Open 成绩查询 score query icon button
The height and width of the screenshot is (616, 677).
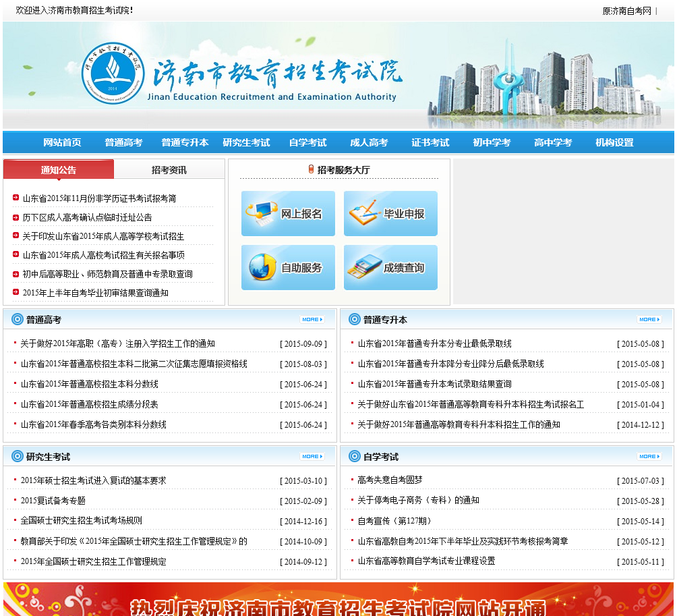(390, 267)
